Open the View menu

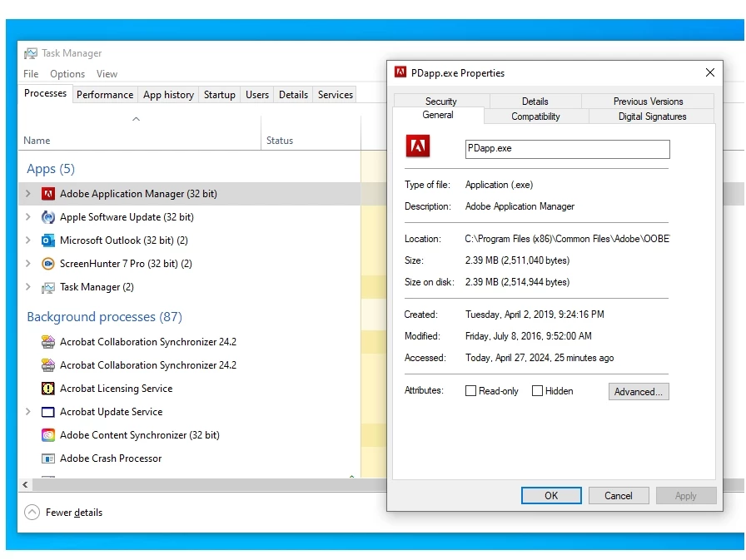[107, 74]
